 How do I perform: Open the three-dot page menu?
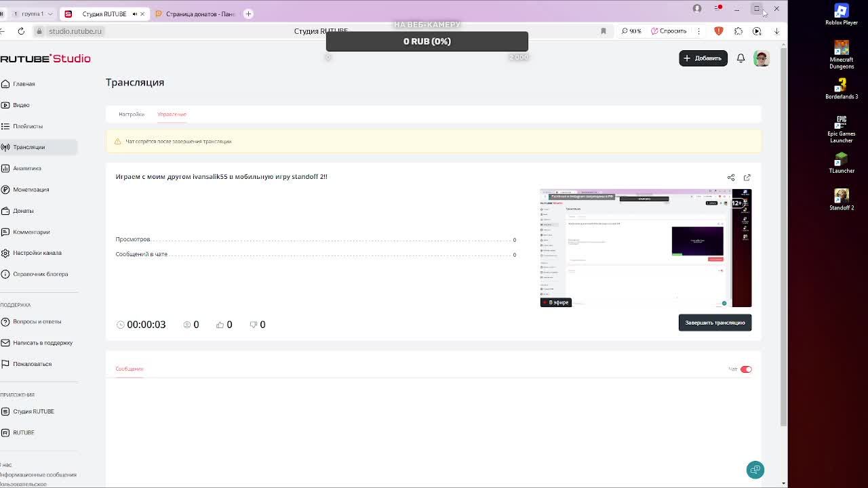[x=698, y=31]
